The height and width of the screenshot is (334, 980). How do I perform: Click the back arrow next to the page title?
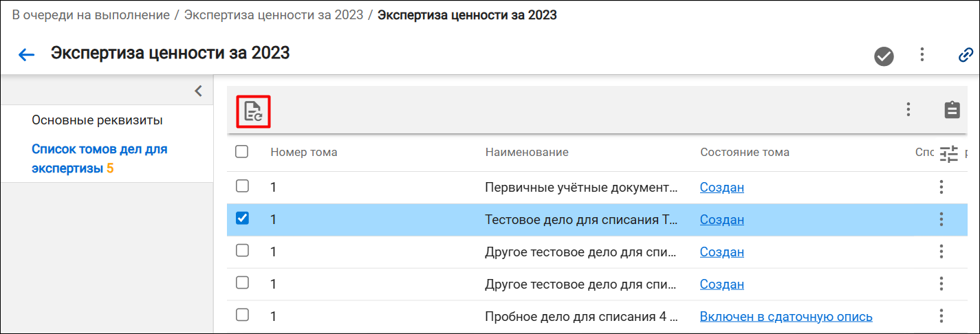click(26, 55)
